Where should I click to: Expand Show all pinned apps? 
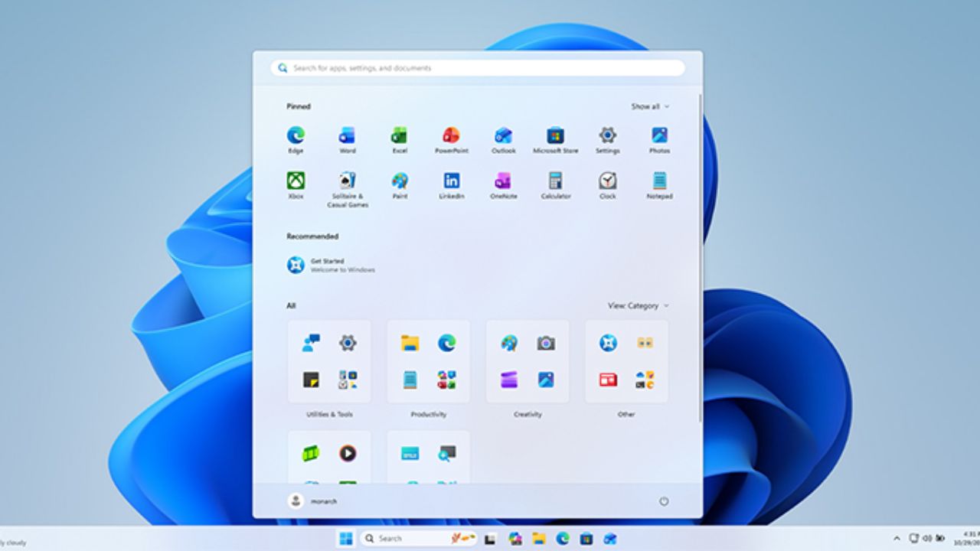(648, 106)
